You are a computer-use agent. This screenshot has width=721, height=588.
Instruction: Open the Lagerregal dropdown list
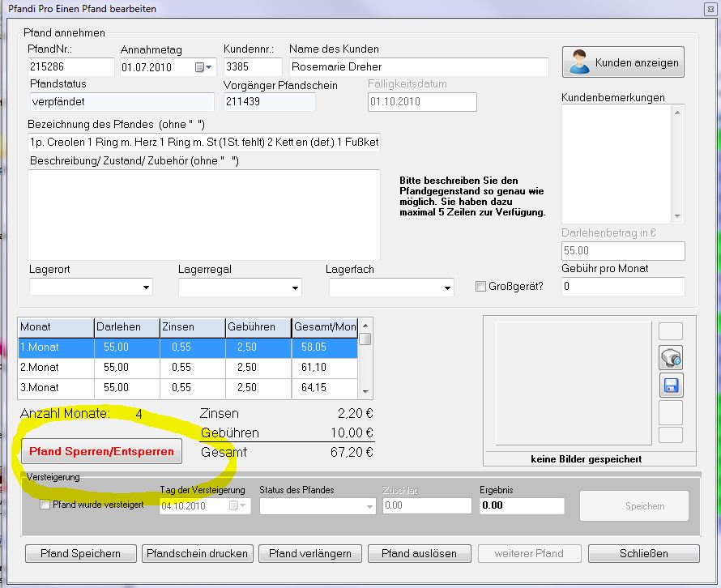(x=295, y=288)
